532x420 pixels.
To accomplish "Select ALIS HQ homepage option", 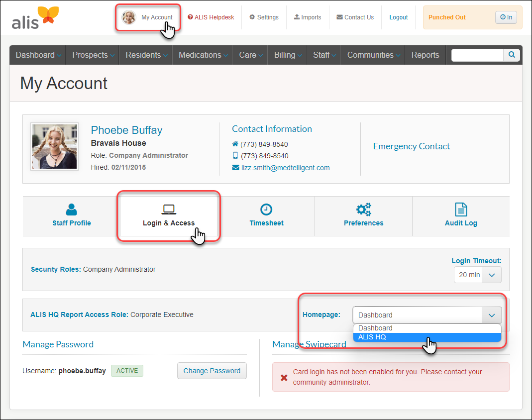I will (426, 337).
